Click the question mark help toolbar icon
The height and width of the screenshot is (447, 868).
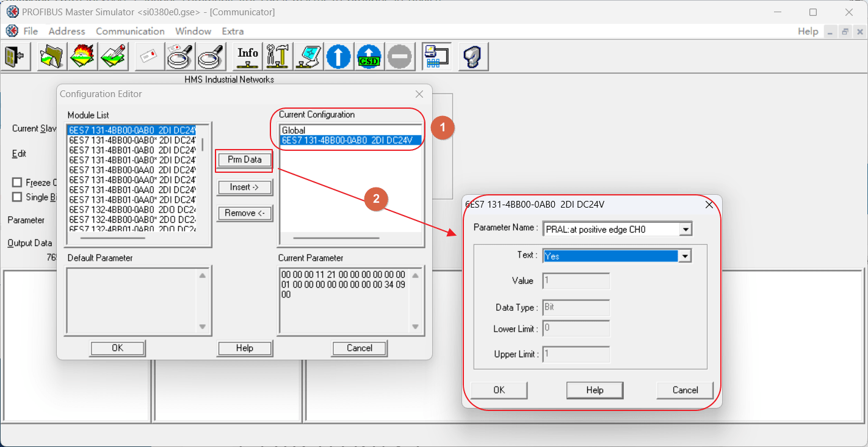(x=473, y=57)
